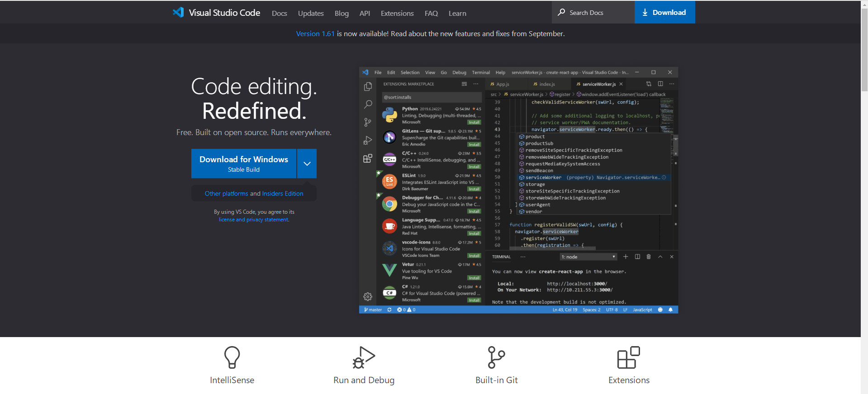
Task: Install the Vetur extension
Action: (474, 278)
